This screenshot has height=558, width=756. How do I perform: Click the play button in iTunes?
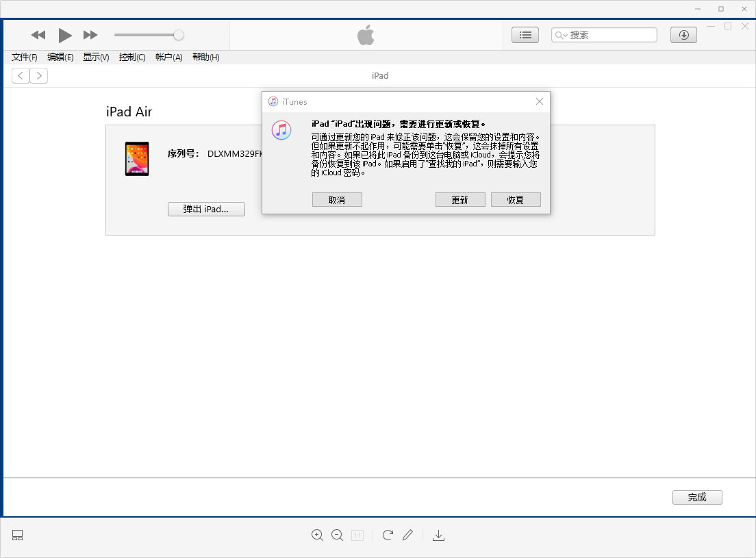pyautogui.click(x=65, y=35)
